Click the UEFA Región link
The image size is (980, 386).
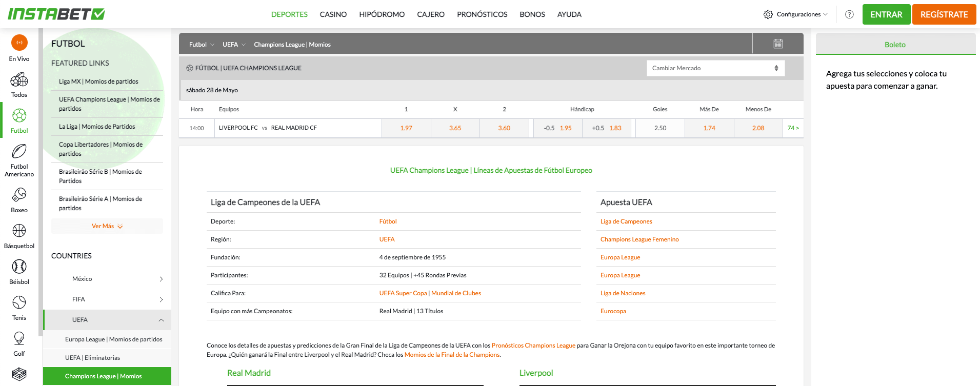pyautogui.click(x=387, y=239)
